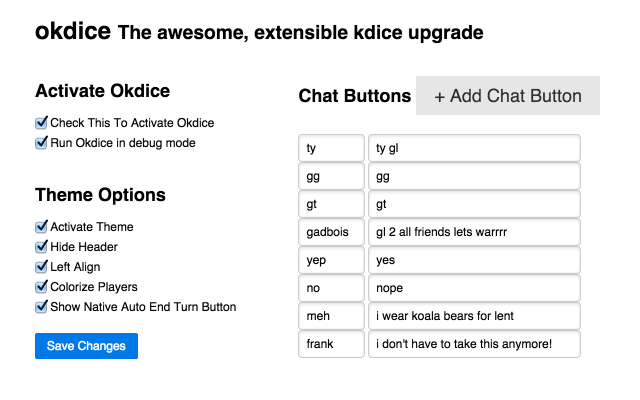Click the 'ty' chat button name field
The height and width of the screenshot is (400, 640).
tap(331, 148)
